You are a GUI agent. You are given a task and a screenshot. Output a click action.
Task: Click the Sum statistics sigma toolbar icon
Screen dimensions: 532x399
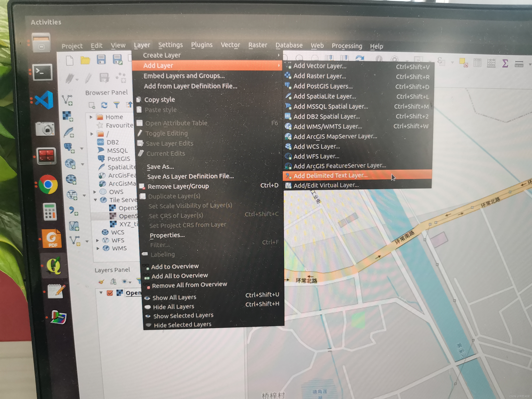(505, 63)
